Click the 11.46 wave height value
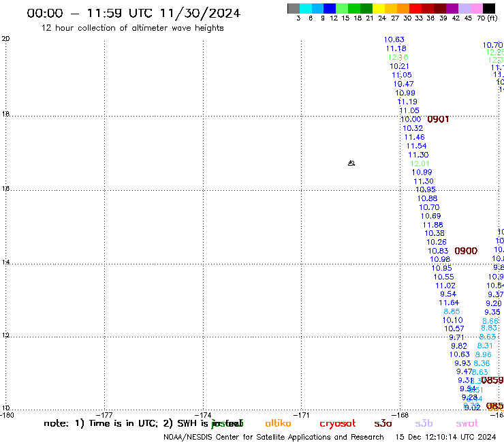504x443 pixels. pos(414,137)
